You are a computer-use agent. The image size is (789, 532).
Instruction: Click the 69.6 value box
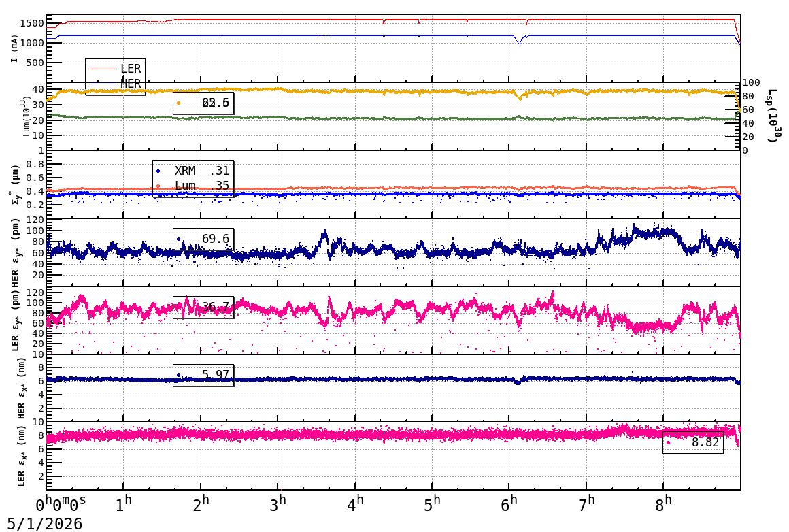coord(203,239)
